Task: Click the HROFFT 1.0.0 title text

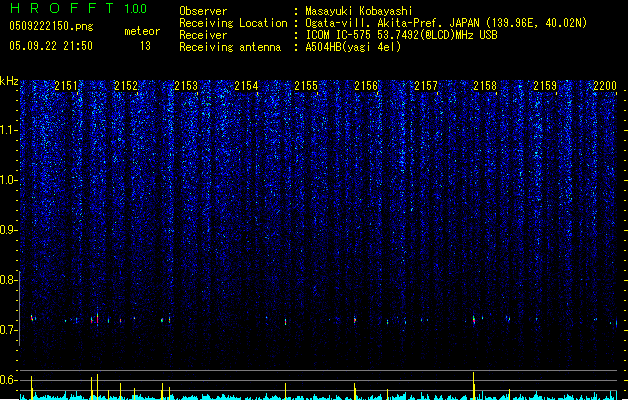Action: [78, 8]
